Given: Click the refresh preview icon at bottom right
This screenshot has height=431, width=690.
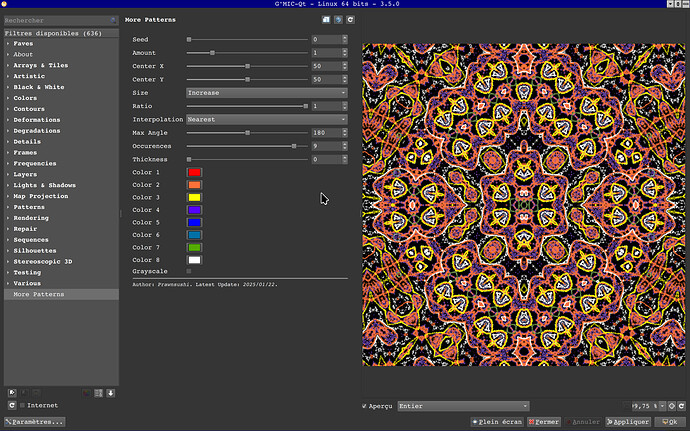Looking at the screenshot, I should [683, 406].
